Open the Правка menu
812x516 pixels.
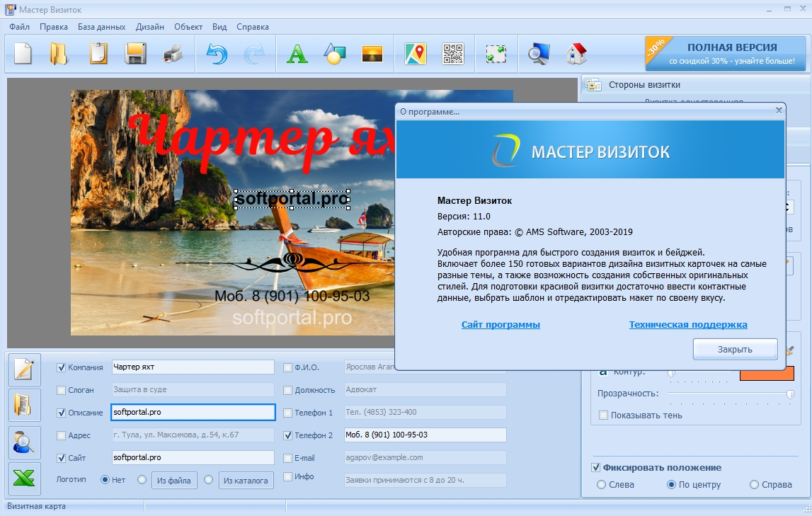54,27
